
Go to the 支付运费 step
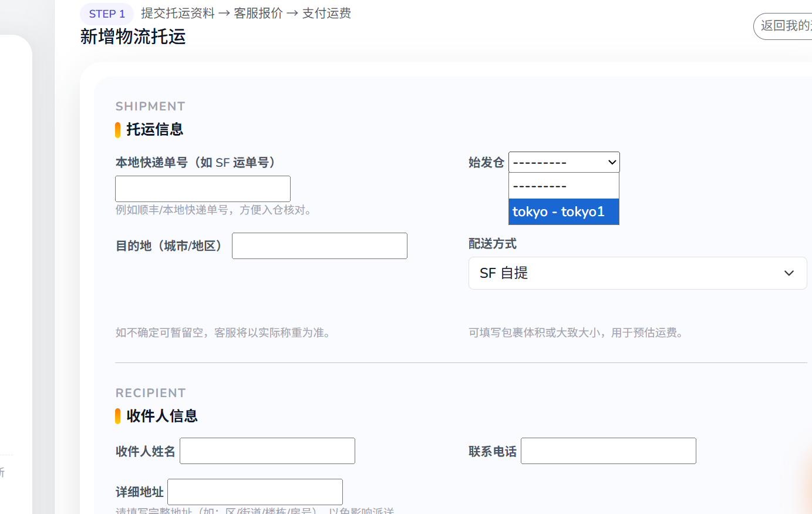click(x=327, y=13)
